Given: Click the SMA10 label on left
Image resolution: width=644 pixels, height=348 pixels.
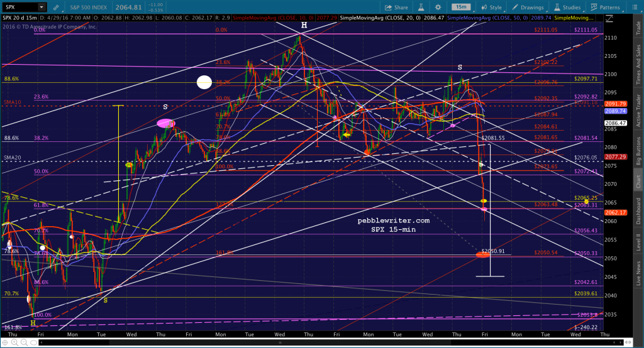Looking at the screenshot, I should [13, 102].
